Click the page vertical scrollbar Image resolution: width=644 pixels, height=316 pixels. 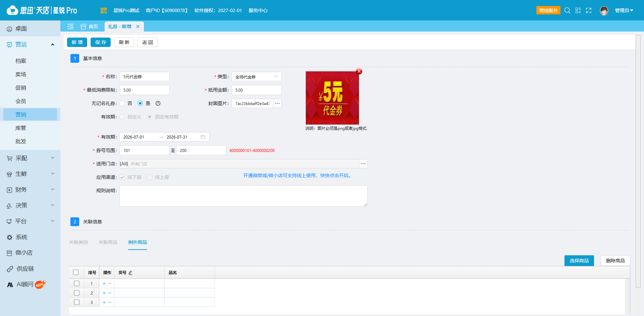coord(638,161)
